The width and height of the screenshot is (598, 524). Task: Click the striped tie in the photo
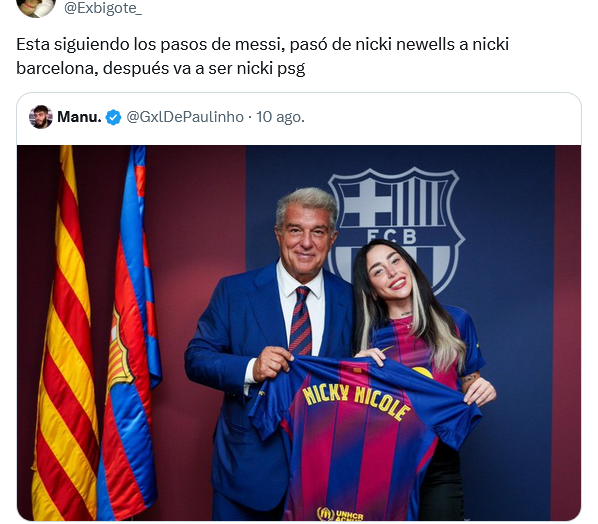[301, 320]
